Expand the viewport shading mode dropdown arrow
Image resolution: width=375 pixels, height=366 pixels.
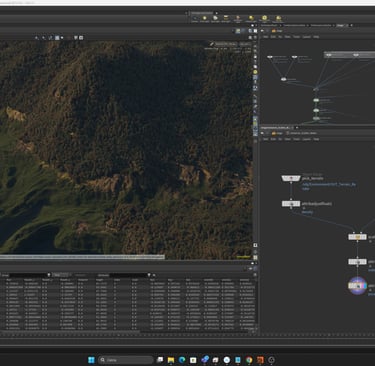pos(62,38)
